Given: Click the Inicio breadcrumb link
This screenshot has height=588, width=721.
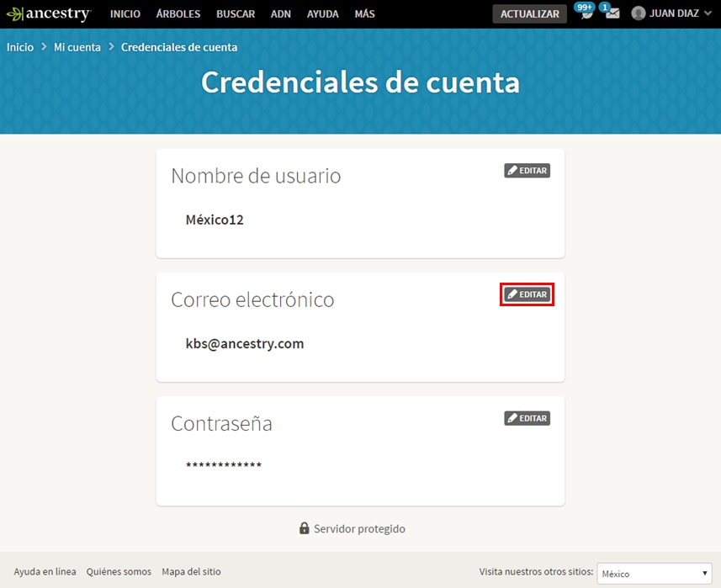Looking at the screenshot, I should pos(20,47).
